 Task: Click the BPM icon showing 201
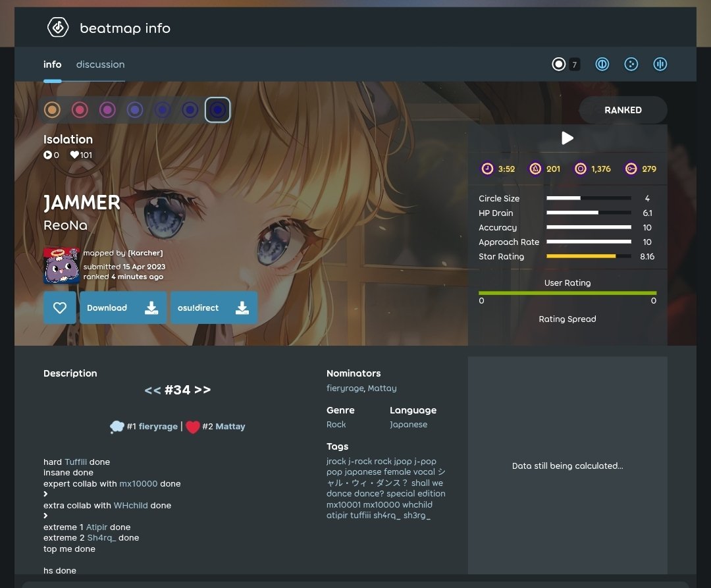(535, 169)
